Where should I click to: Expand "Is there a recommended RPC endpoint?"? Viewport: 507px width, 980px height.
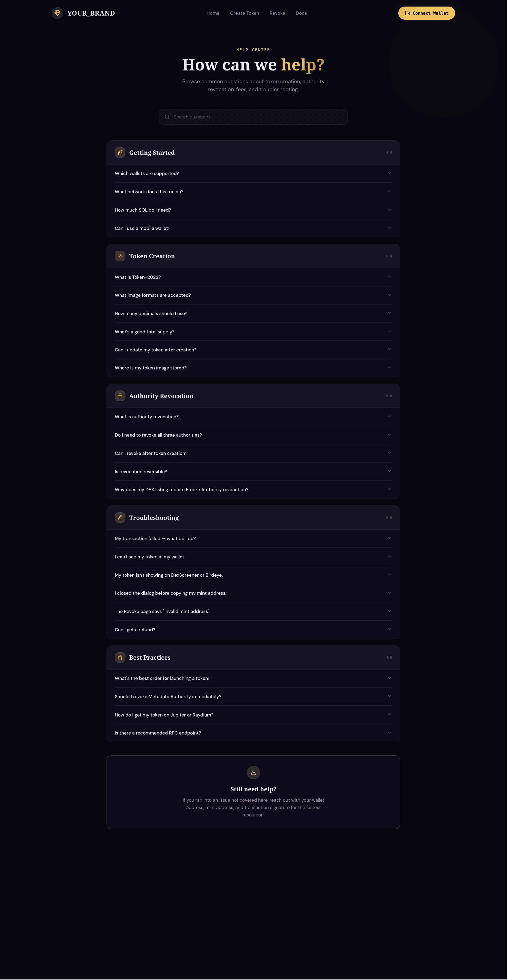point(253,733)
